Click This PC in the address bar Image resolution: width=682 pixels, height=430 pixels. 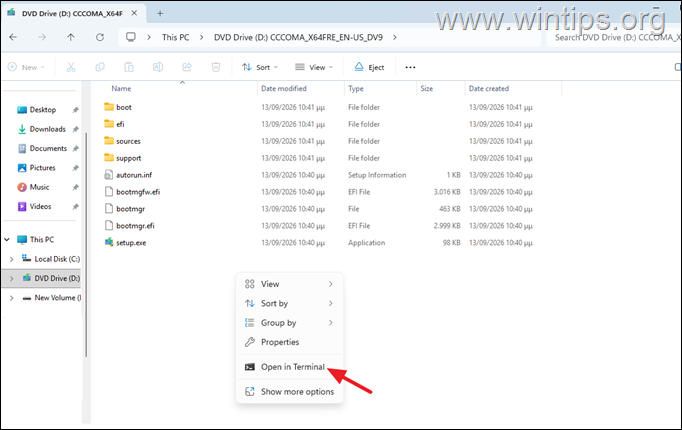(176, 37)
